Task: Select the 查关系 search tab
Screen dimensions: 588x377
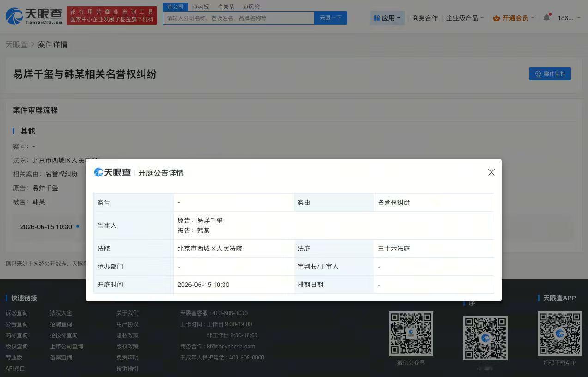Action: tap(226, 7)
